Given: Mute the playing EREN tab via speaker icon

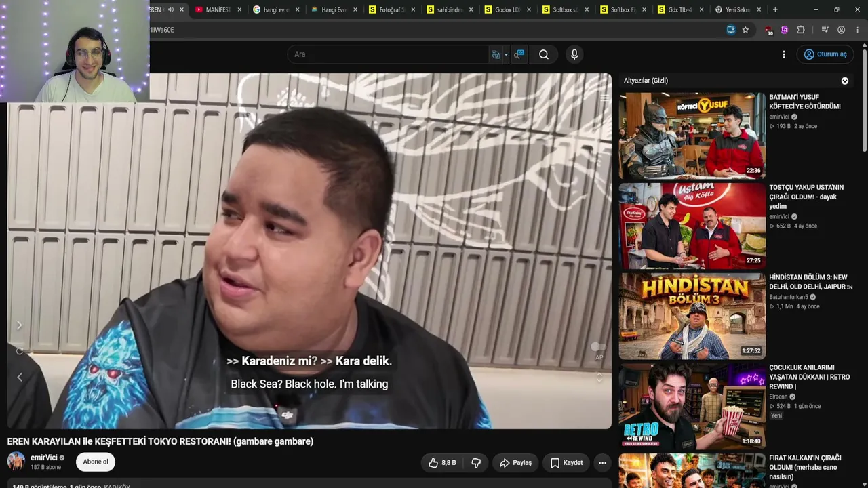Looking at the screenshot, I should click(x=170, y=9).
